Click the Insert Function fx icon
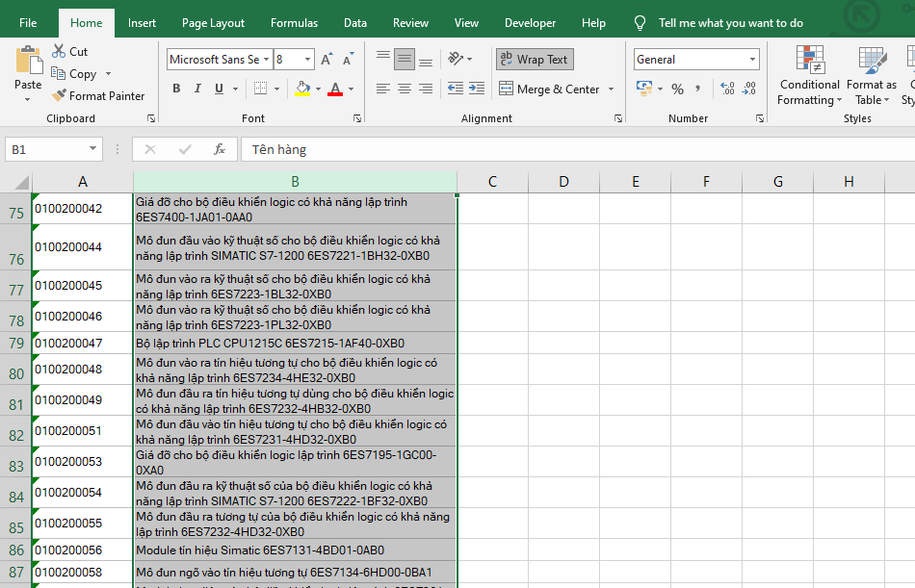Screen dimensions: 915x588 point(220,149)
